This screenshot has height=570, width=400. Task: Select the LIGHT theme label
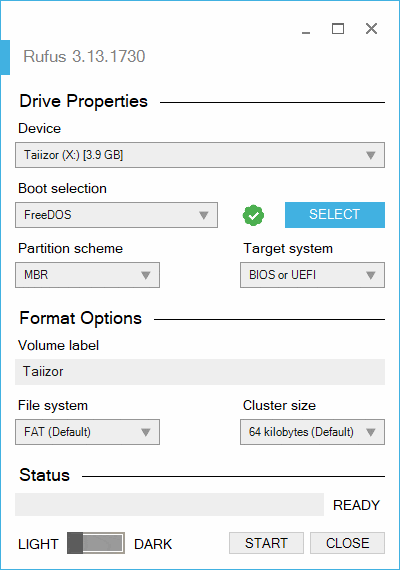click(x=38, y=544)
